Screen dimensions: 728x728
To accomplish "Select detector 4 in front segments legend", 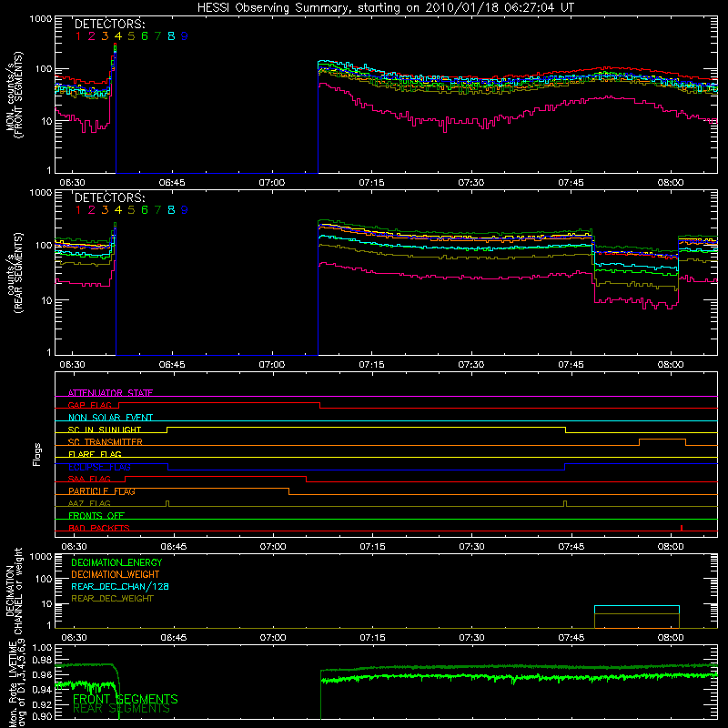I will (118, 36).
